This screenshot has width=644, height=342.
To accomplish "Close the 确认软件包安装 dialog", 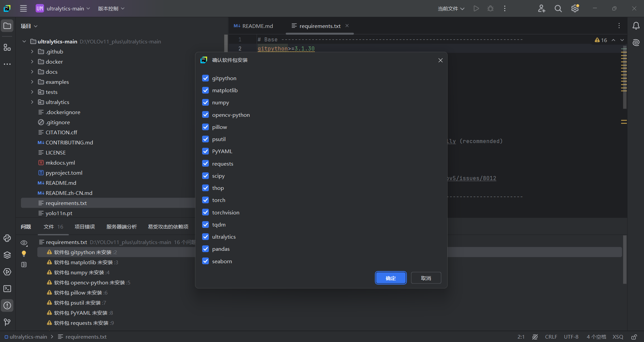I will click(441, 60).
